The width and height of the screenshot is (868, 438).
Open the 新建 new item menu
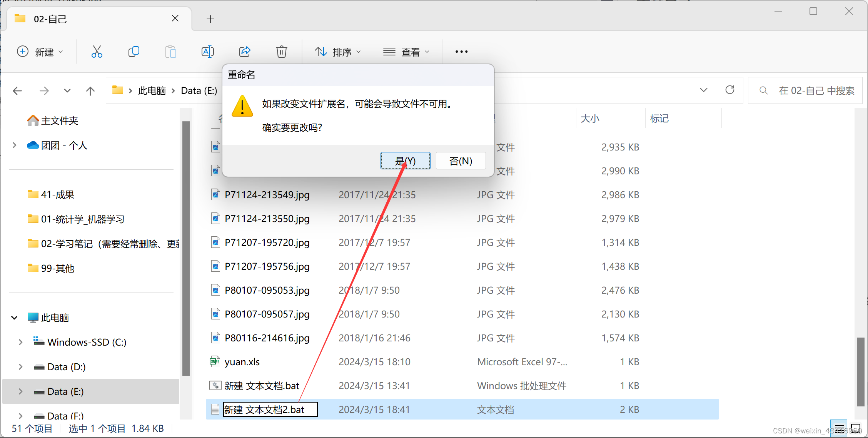click(40, 52)
